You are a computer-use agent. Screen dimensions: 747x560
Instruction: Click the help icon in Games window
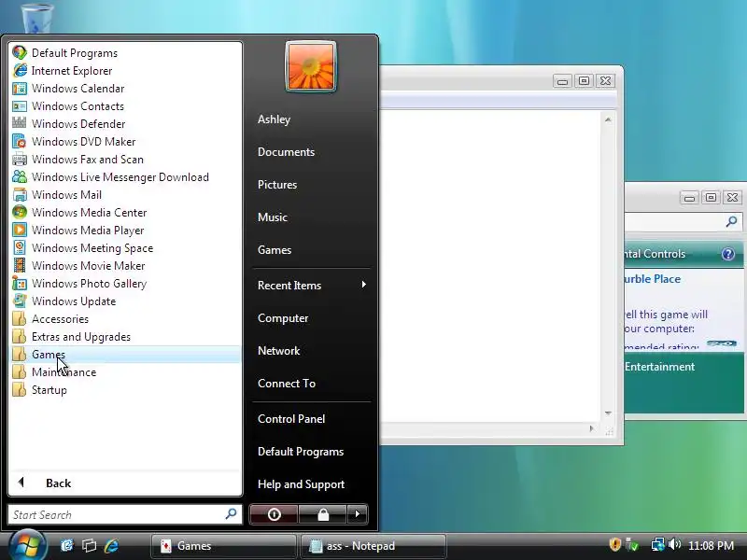[x=728, y=254]
